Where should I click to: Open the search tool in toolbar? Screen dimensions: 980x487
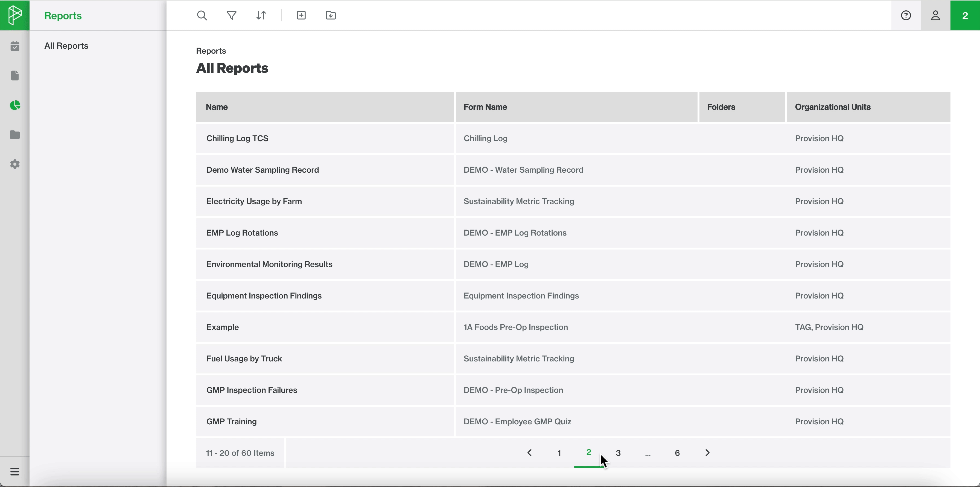tap(202, 16)
